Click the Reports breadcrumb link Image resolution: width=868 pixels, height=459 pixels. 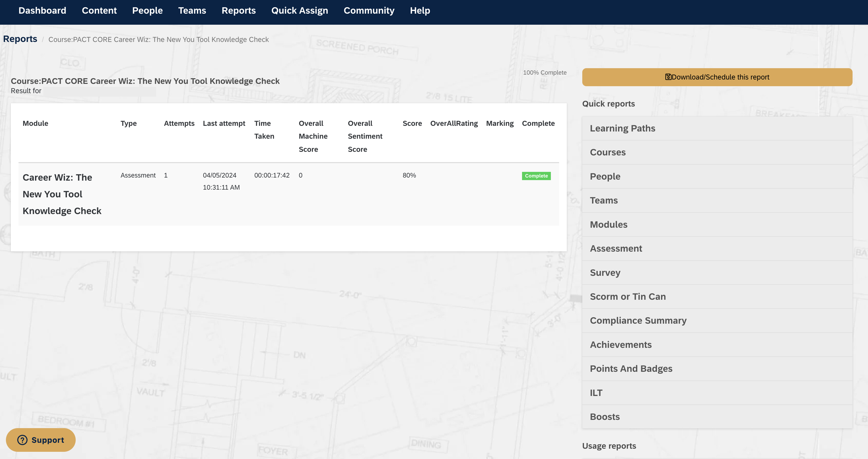tap(20, 39)
